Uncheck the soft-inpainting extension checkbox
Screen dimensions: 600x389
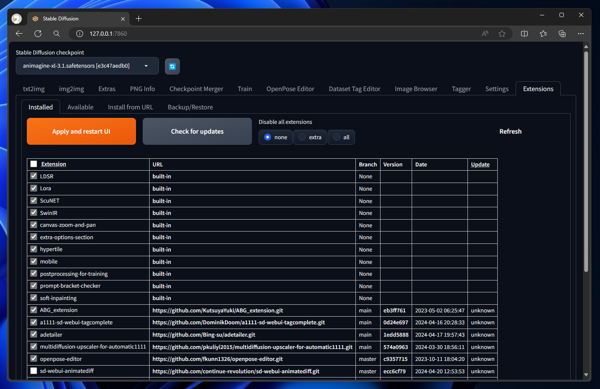point(34,298)
